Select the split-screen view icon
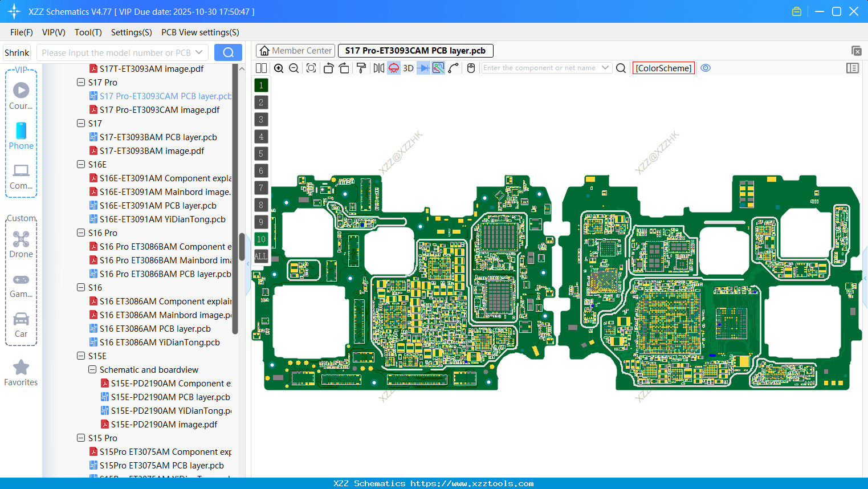 [x=261, y=68]
